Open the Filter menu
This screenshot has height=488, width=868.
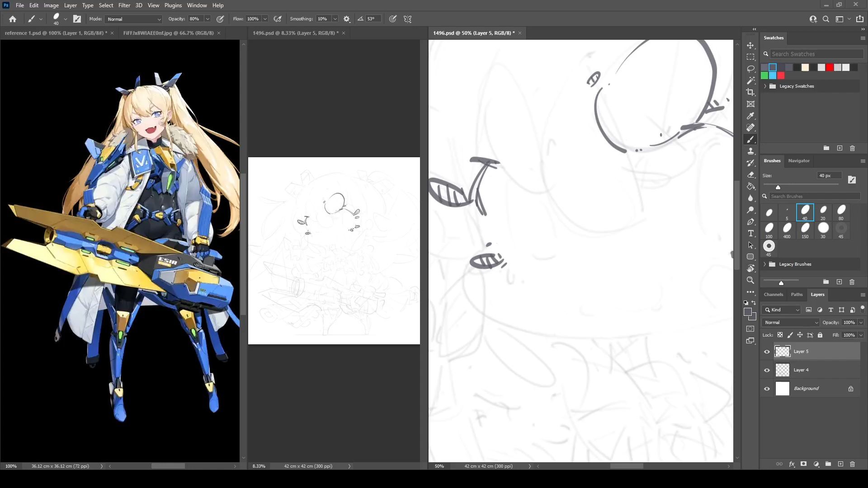124,5
